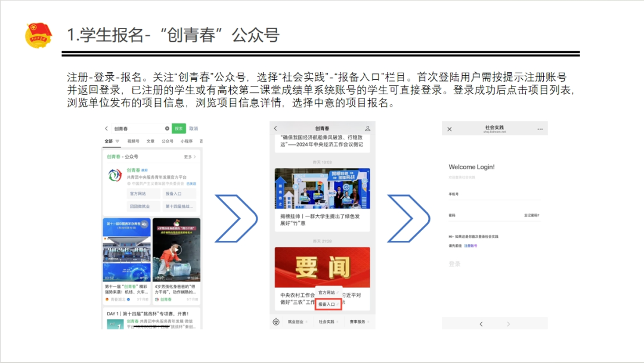
Task: Play the video with the center play button
Action: tap(177, 250)
